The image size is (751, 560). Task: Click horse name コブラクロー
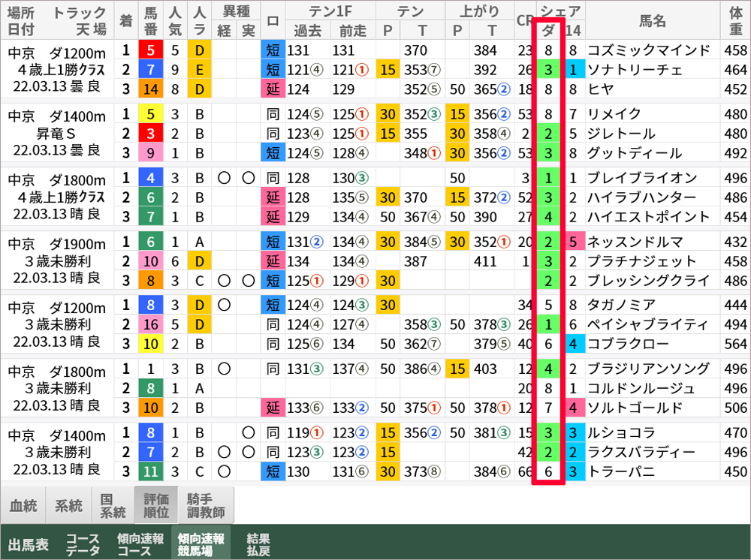click(628, 344)
